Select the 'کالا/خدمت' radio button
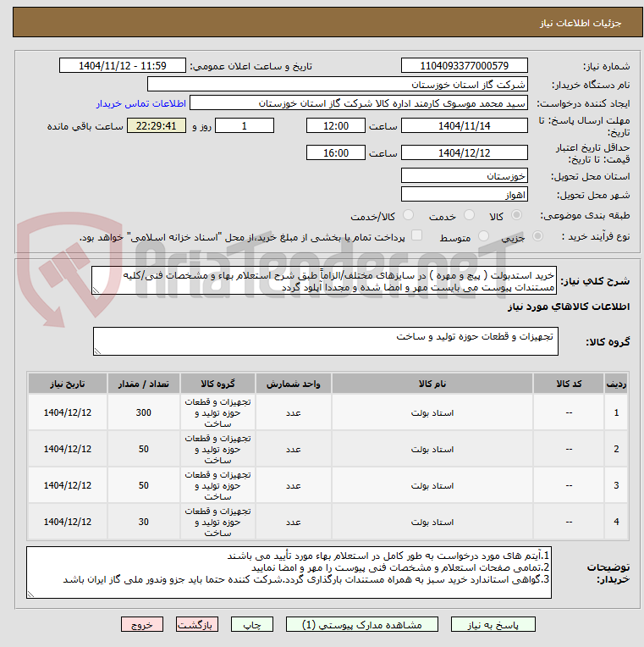The image size is (644, 647). pos(408,215)
